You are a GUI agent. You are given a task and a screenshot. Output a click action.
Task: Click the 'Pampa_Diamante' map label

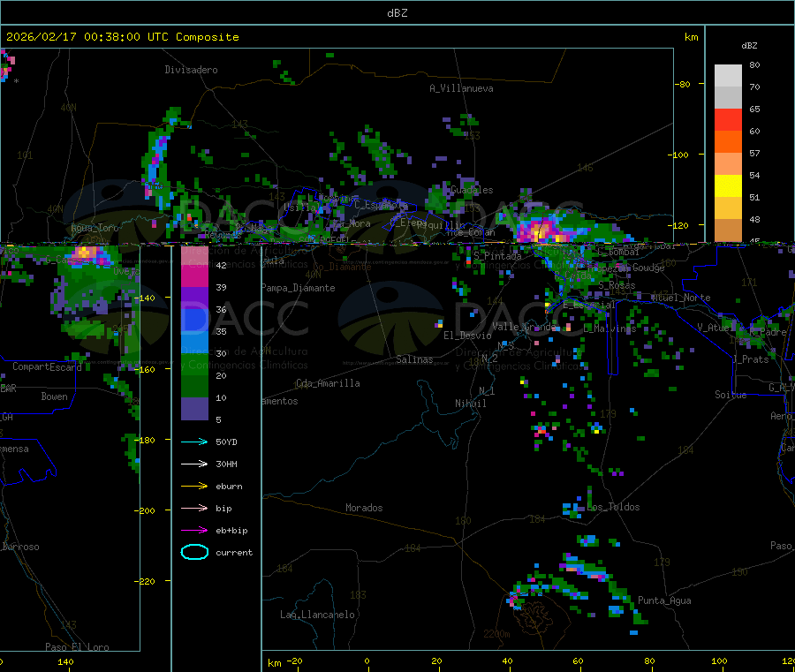point(299,288)
